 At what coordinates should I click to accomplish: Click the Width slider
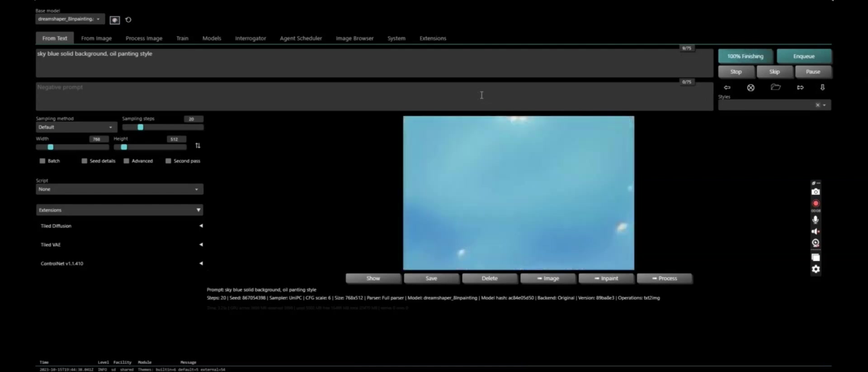click(x=72, y=147)
